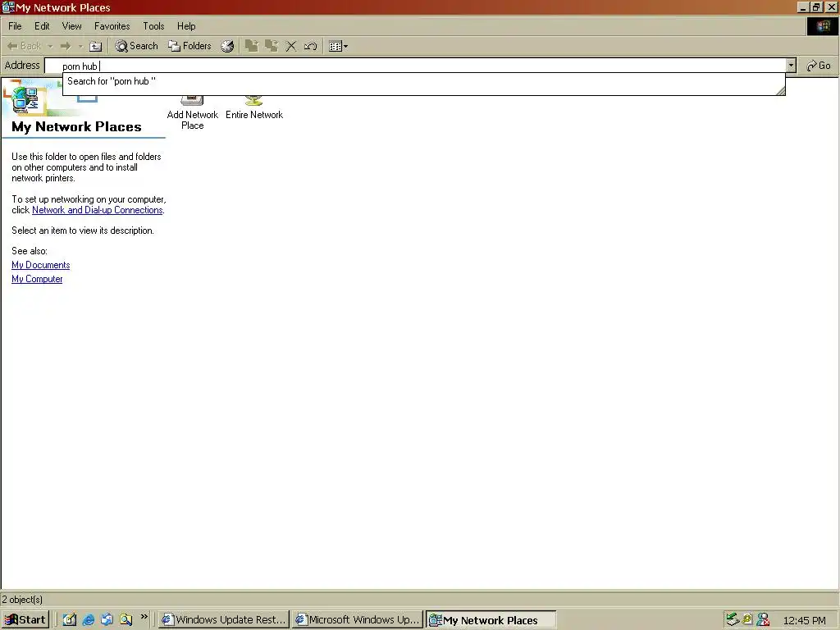Open the Help menu
Screen dimensions: 840x630
186,25
